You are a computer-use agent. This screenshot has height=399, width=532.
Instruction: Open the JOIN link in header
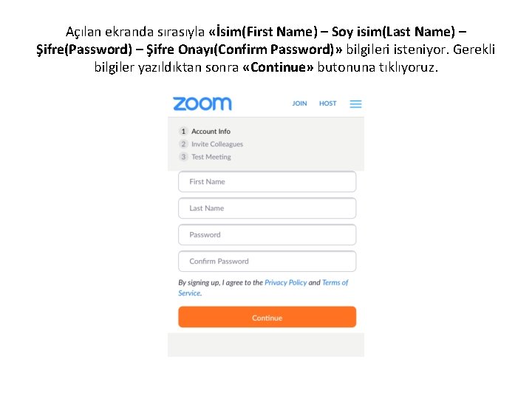(299, 103)
